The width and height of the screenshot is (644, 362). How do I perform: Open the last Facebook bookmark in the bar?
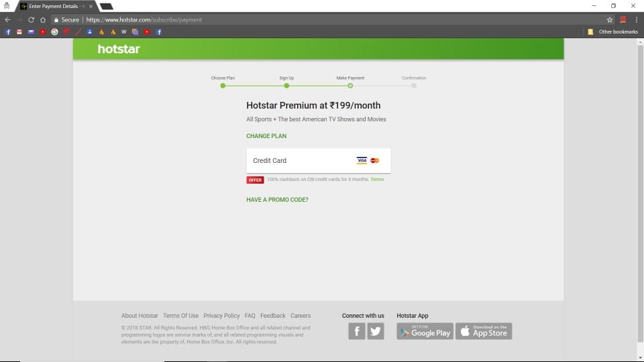click(158, 32)
